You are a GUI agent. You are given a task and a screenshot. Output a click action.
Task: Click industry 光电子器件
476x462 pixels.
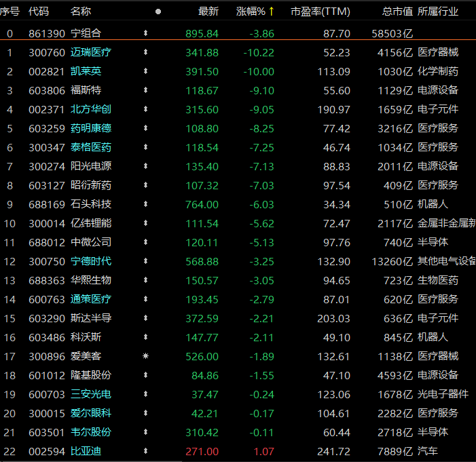(443, 394)
